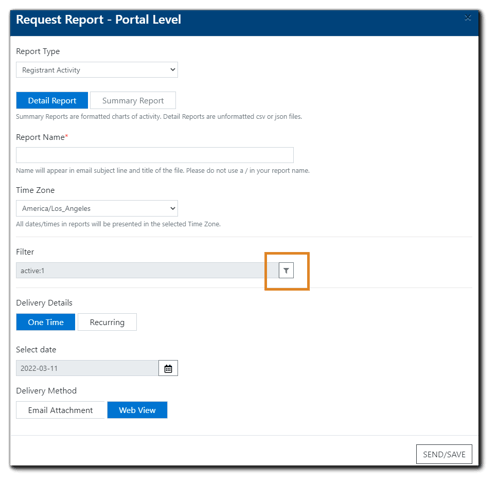Screen dimensions: 497x484
Task: Click the Filter field showing active:1
Action: pos(147,270)
